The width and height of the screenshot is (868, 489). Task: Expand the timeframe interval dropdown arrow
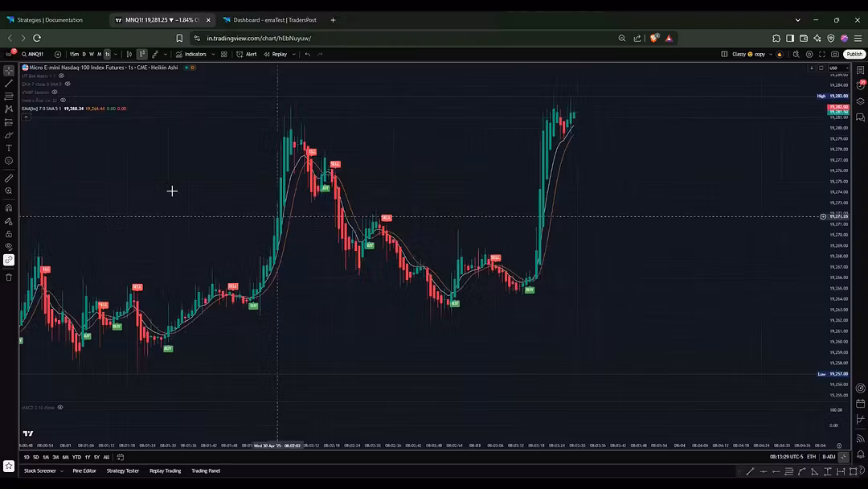point(117,55)
